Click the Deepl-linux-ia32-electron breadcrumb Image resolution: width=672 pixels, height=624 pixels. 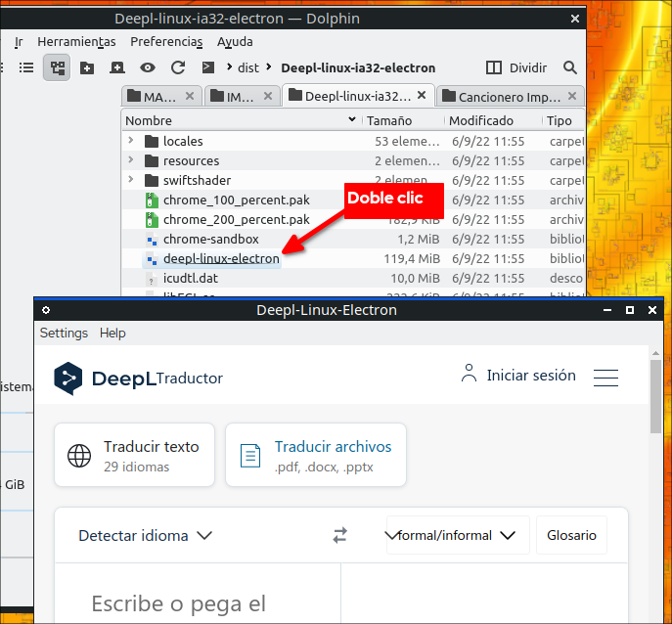pyautogui.click(x=358, y=67)
